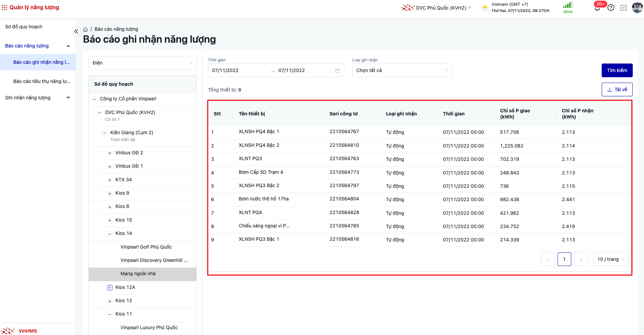Viewport: 644px width, 335px height.
Task: Open the user avatar menu
Action: point(637,8)
